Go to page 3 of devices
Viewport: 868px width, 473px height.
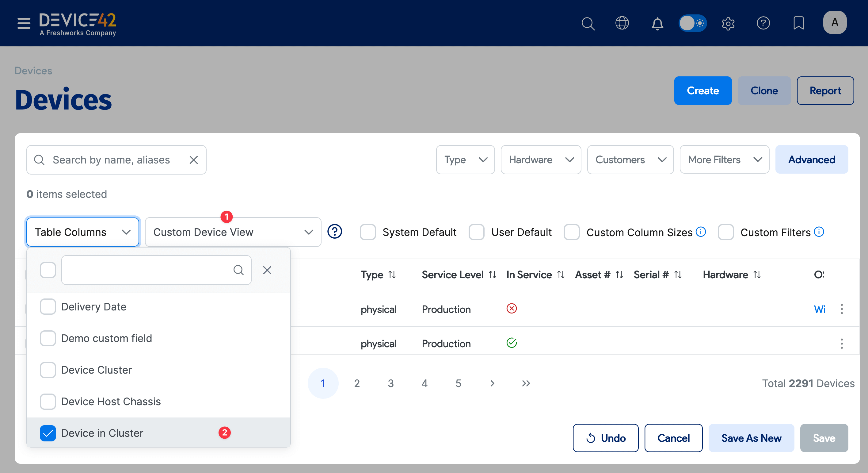[390, 383]
